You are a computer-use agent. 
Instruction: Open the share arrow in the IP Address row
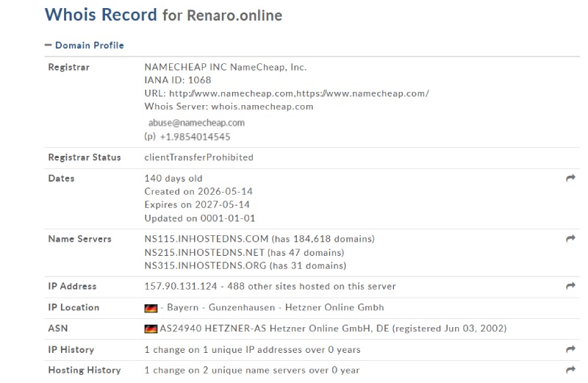click(x=570, y=286)
